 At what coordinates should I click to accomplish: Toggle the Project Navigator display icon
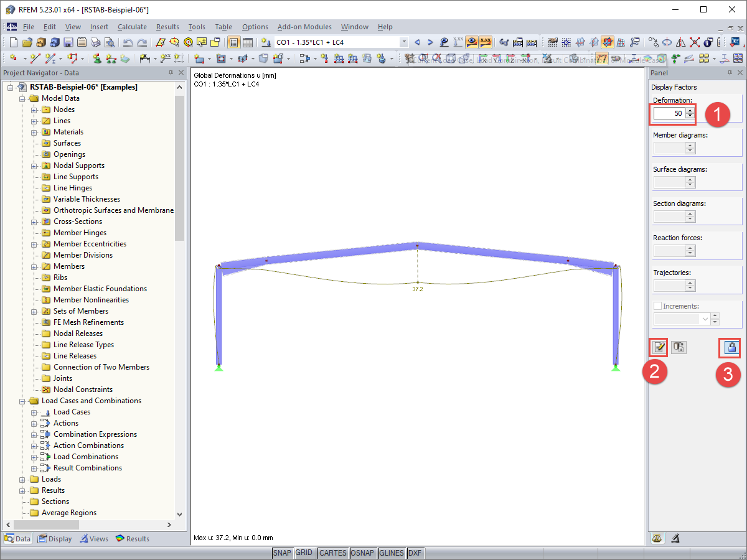233,42
